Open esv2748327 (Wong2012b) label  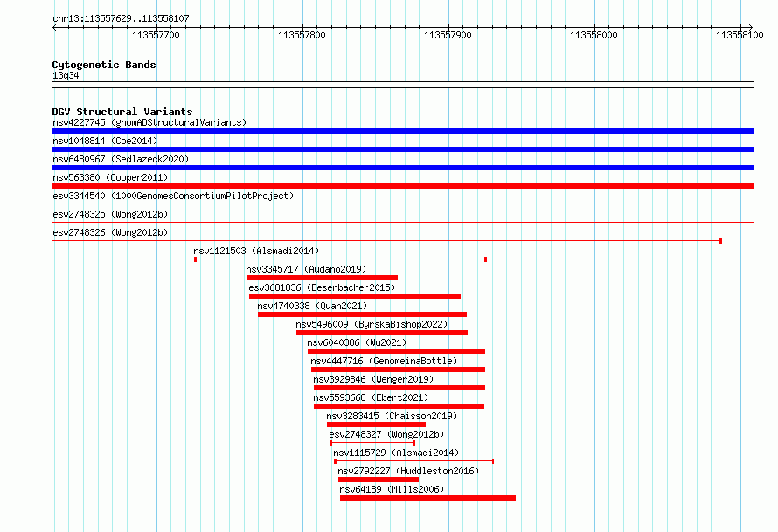coord(386,434)
